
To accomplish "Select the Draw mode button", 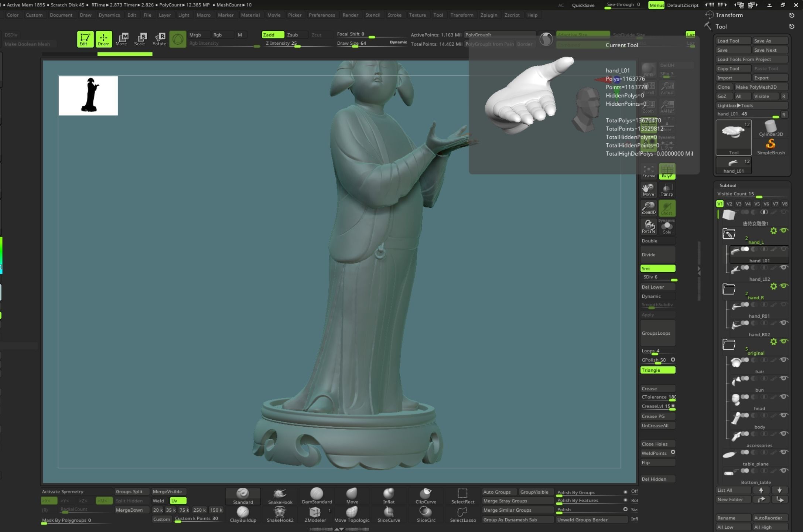I will point(103,39).
